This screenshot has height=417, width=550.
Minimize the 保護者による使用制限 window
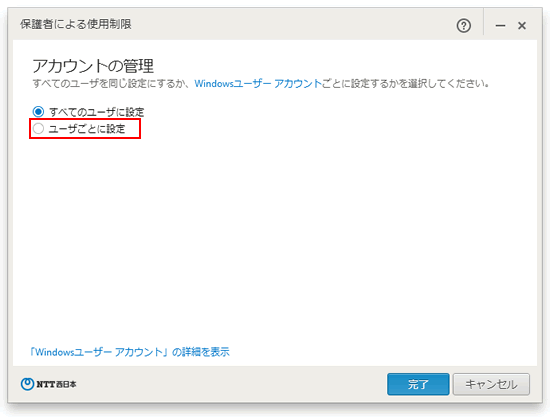[500, 26]
